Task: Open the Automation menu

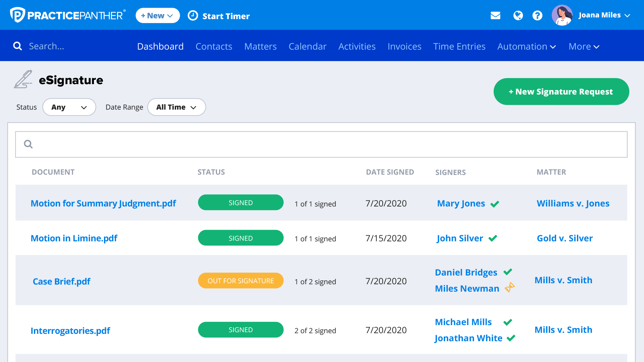Action: [526, 47]
